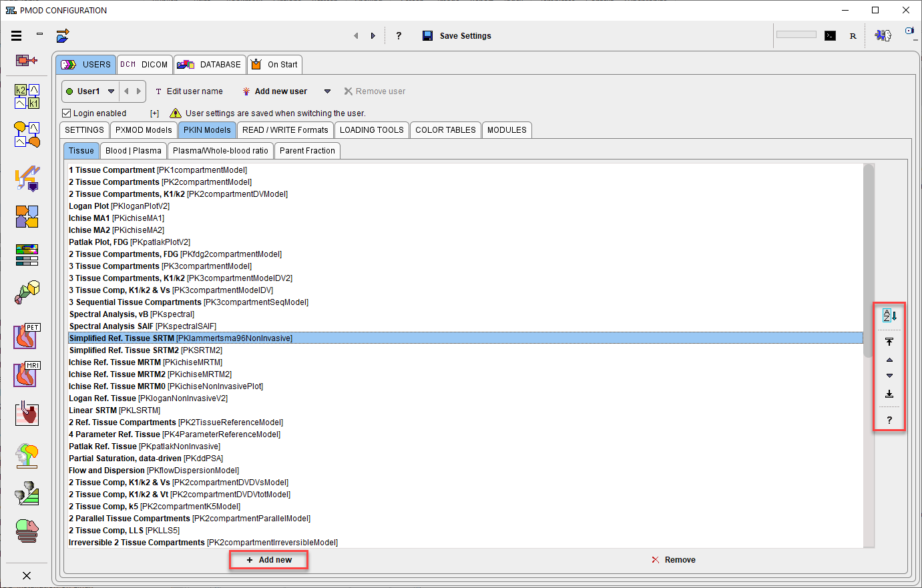Viewport: 922px width, 588px height.
Task: Open the striped brain-stack tool icon at sidebar bottom
Action: (27, 531)
